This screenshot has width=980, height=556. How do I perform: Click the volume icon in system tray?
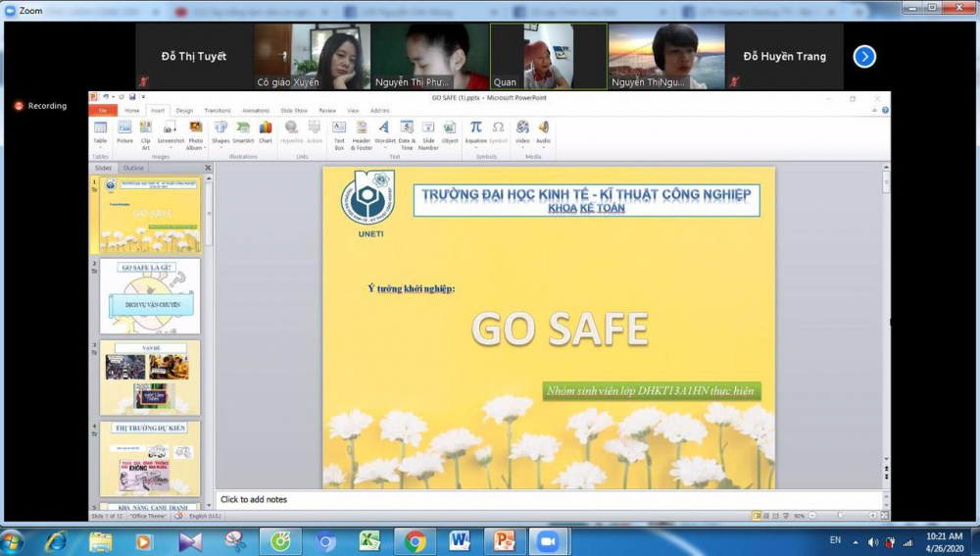point(873,541)
